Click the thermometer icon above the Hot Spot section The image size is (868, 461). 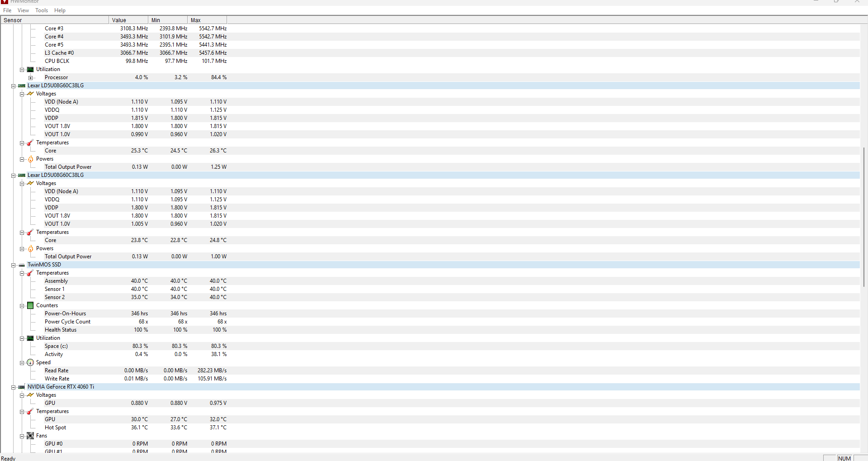(30, 411)
